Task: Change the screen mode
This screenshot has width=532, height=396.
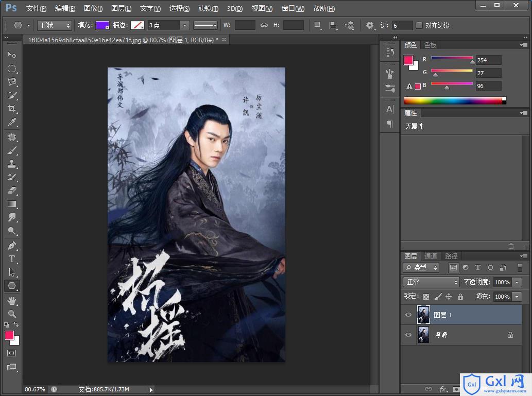Action: click(x=11, y=367)
